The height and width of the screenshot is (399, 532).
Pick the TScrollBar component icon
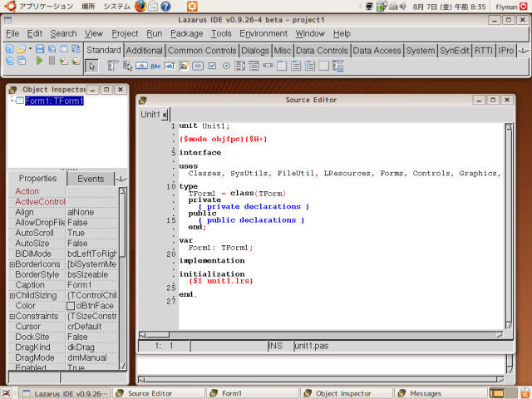(x=268, y=65)
